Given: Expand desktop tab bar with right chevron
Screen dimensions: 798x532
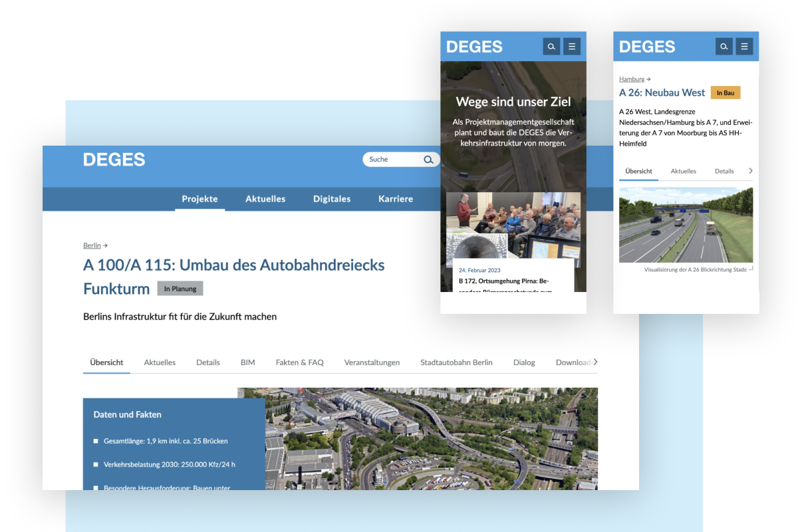Looking at the screenshot, I should point(595,362).
